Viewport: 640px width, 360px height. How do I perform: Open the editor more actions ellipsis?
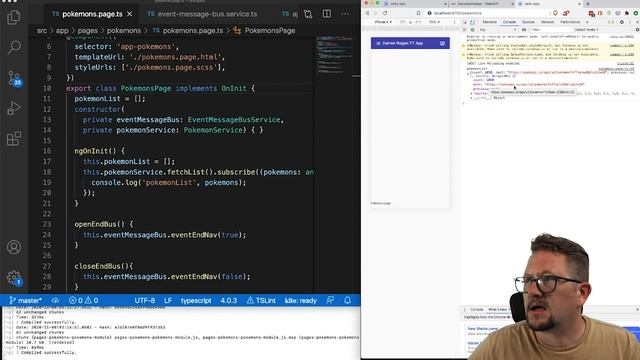(345, 14)
